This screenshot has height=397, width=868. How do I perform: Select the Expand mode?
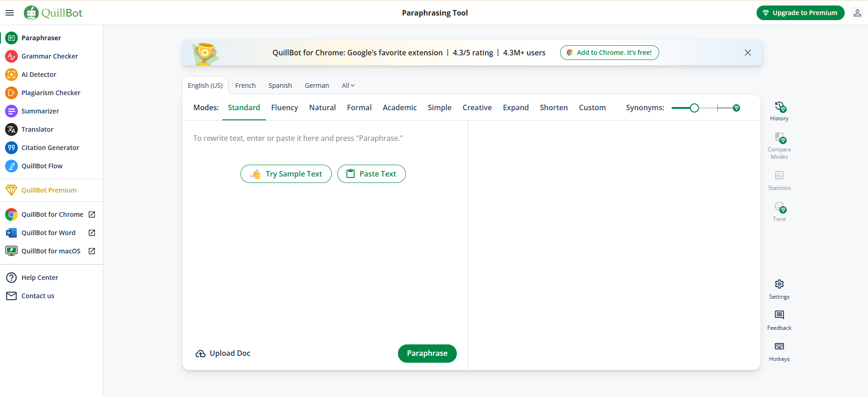516,107
